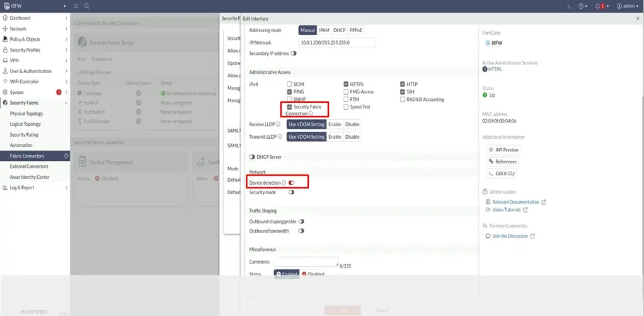The width and height of the screenshot is (644, 316).
Task: Toggle the DHCP Server switch
Action: [x=252, y=157]
